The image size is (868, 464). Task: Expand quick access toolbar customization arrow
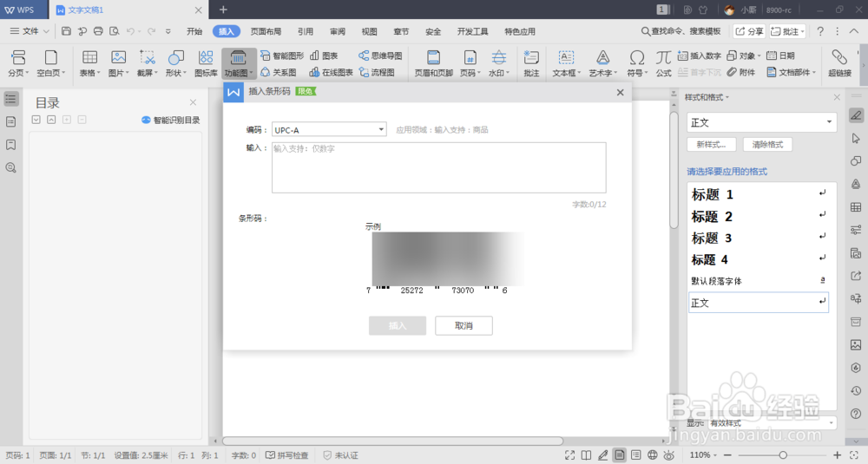pos(168,31)
